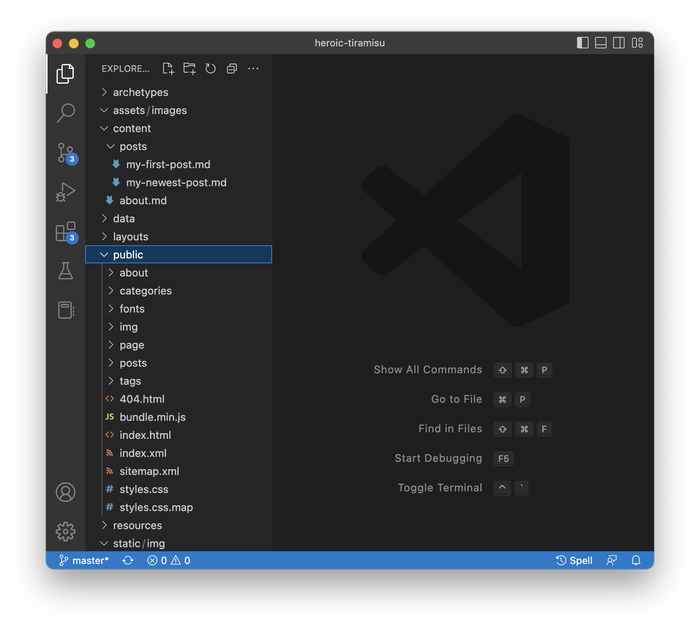Synchronize changes in status bar
The height and width of the screenshot is (630, 700).
click(x=128, y=560)
